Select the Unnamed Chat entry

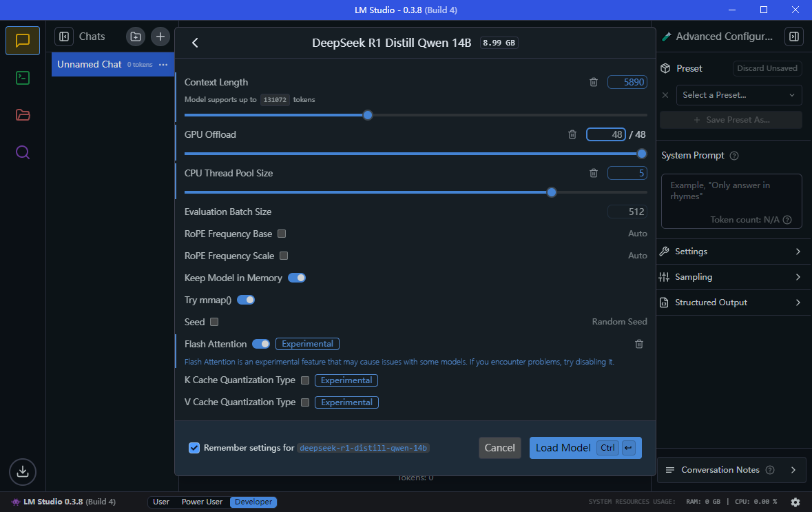click(x=113, y=65)
